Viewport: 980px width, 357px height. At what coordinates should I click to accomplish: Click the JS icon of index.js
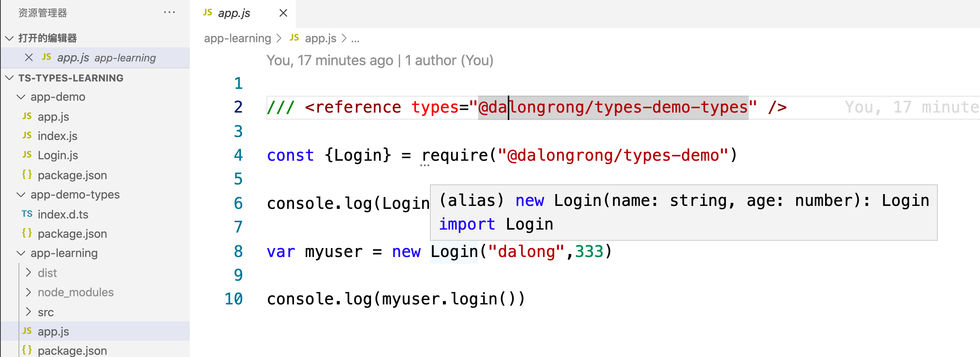27,135
